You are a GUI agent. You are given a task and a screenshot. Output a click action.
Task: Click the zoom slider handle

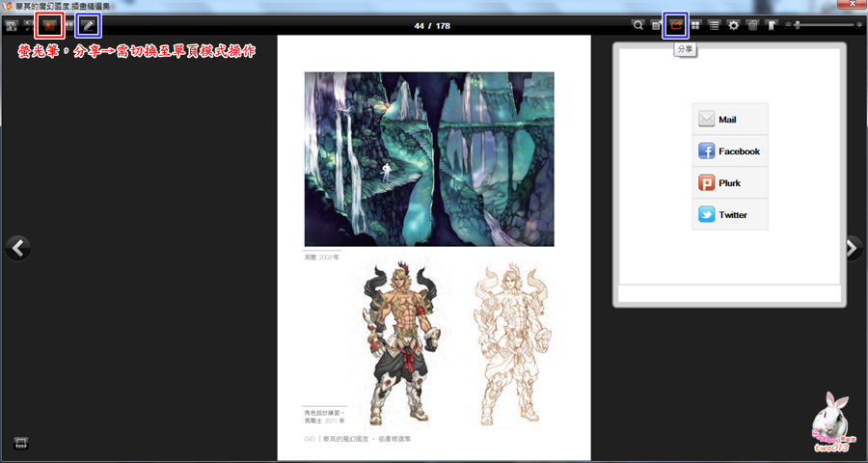[797, 24]
